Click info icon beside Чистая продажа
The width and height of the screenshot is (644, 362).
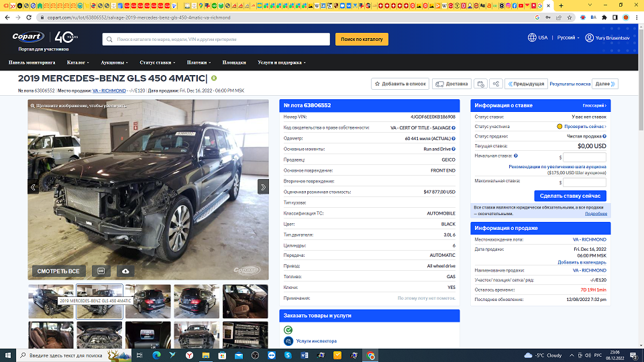click(x=604, y=136)
